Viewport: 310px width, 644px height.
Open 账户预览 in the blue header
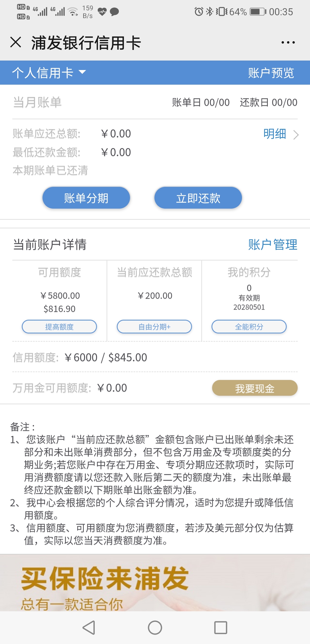click(271, 73)
